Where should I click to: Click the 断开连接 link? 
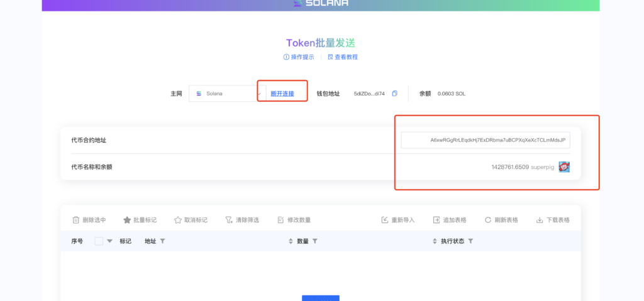click(282, 94)
